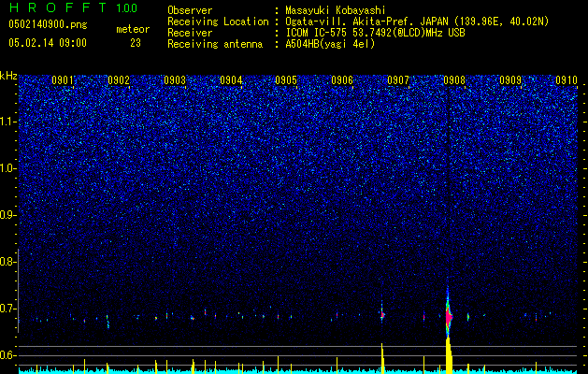Click the 0902 time marker
The height and width of the screenshot is (374, 588).
(119, 80)
